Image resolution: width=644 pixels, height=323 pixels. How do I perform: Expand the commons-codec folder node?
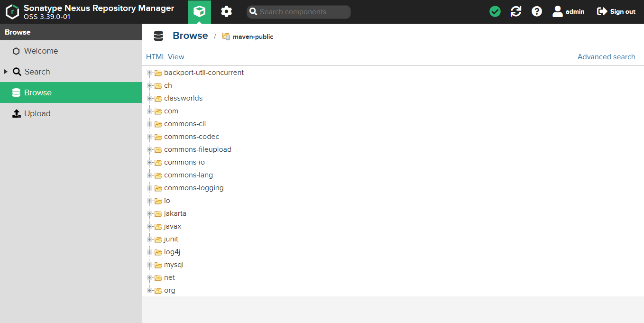tap(150, 137)
